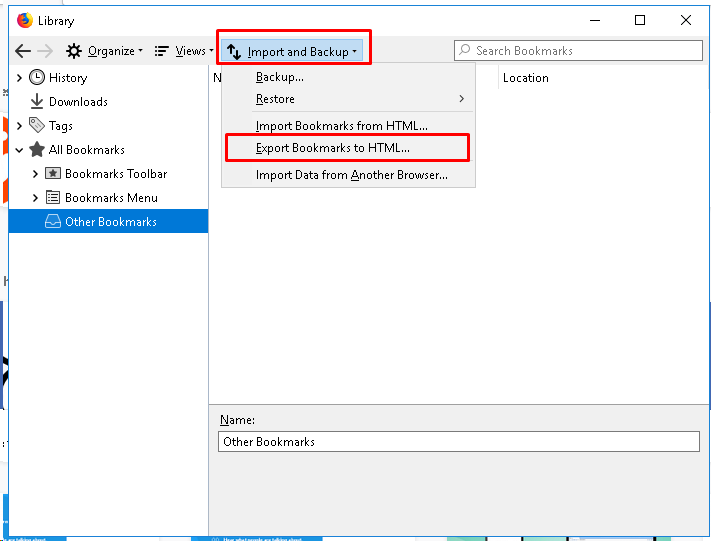Click the Views list icon
The height and width of the screenshot is (541, 711).
click(x=161, y=51)
